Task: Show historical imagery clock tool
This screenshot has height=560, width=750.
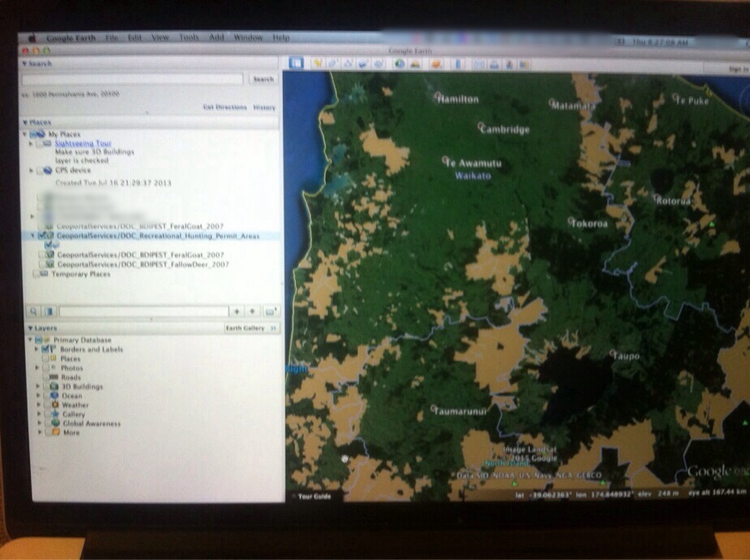Action: pos(399,64)
